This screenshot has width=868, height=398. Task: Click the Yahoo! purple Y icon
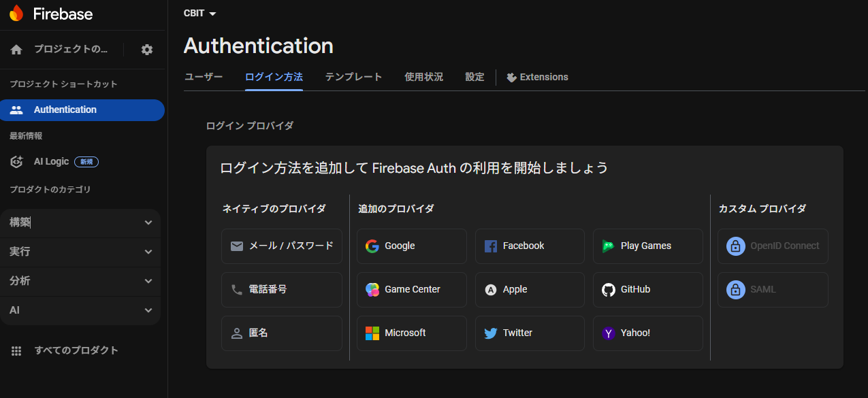click(x=609, y=333)
